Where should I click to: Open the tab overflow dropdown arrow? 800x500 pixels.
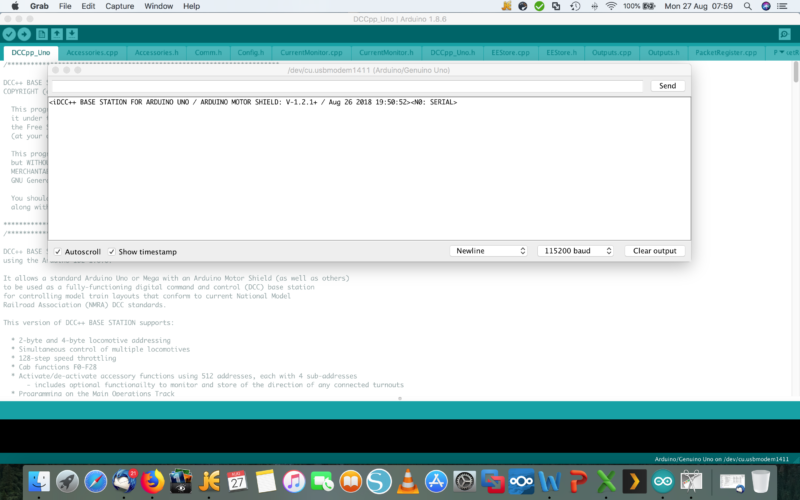tap(782, 52)
